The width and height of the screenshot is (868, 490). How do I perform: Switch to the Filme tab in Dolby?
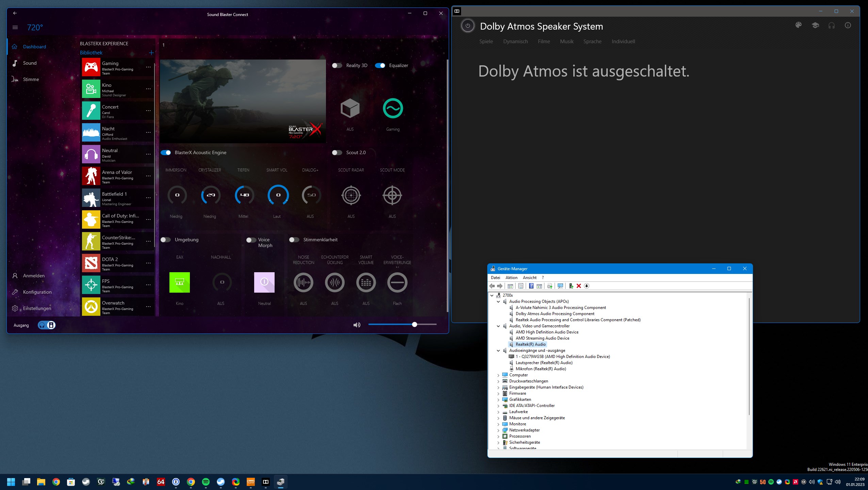pos(544,42)
